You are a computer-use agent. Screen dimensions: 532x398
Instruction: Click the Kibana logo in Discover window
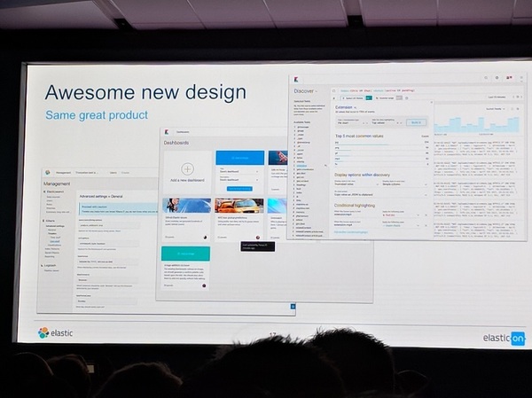(298, 79)
